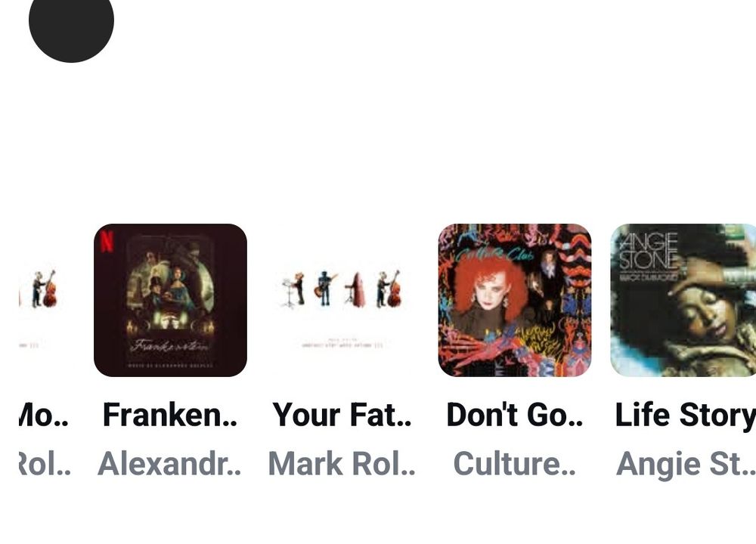
Task: Open the Your Fat.. musicians album artwork
Action: click(x=342, y=300)
